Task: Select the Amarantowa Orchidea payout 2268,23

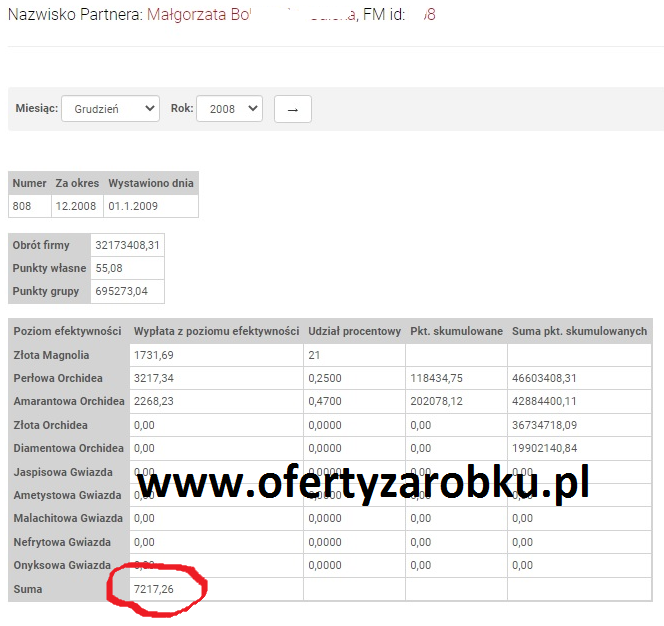Action: click(154, 402)
